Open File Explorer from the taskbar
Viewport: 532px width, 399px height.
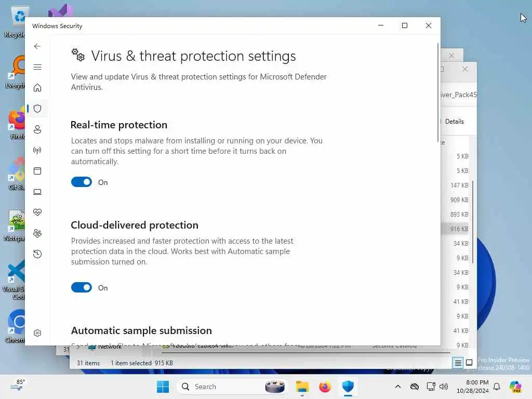pos(302,387)
